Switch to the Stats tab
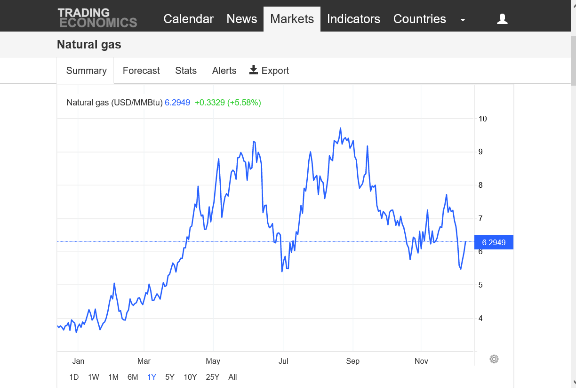This screenshot has width=576, height=392. tap(186, 71)
